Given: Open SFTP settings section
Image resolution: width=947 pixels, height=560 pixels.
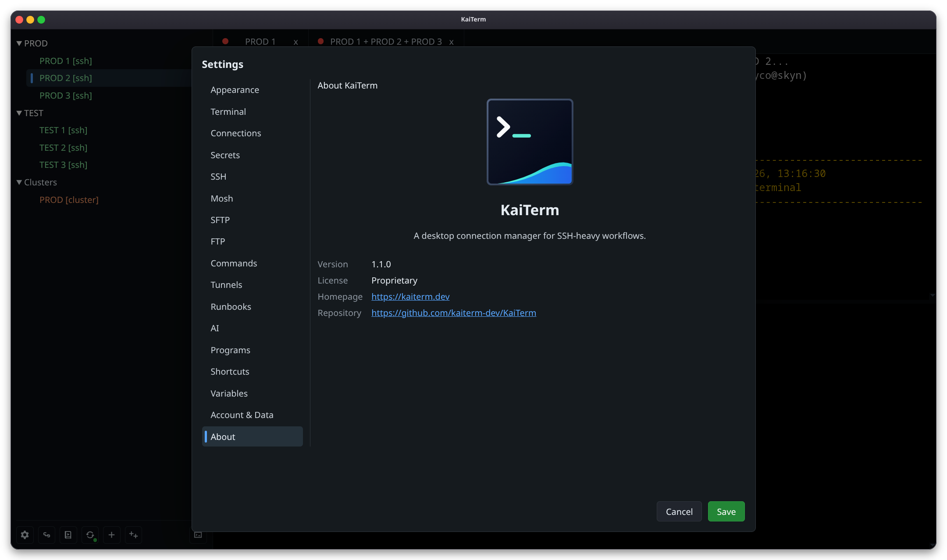Looking at the screenshot, I should [253, 220].
